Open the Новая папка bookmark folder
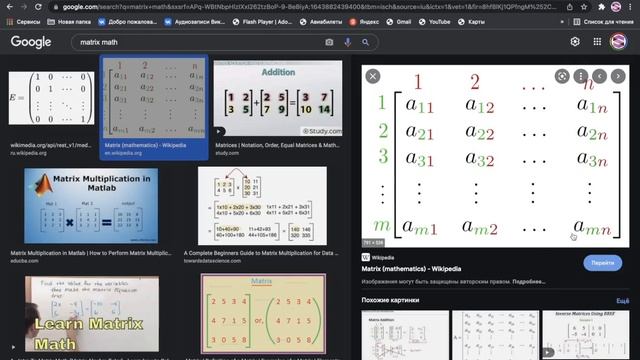The image size is (640, 360). point(69,22)
